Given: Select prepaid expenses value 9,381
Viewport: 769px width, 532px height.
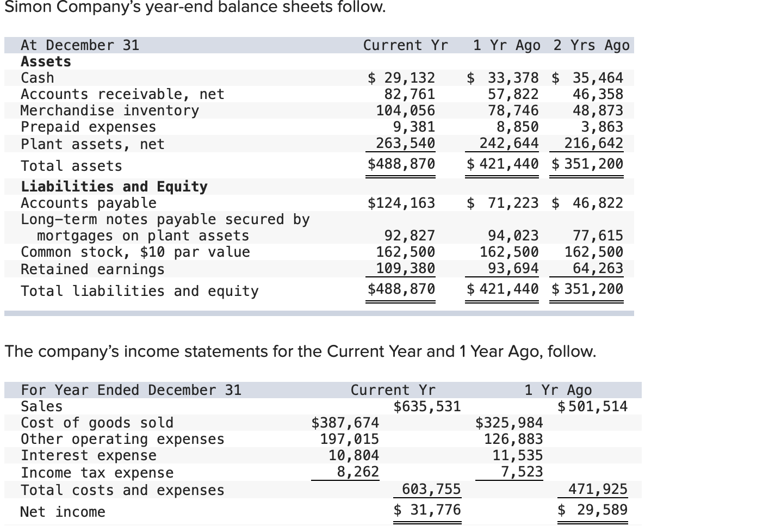Looking at the screenshot, I should [x=414, y=127].
